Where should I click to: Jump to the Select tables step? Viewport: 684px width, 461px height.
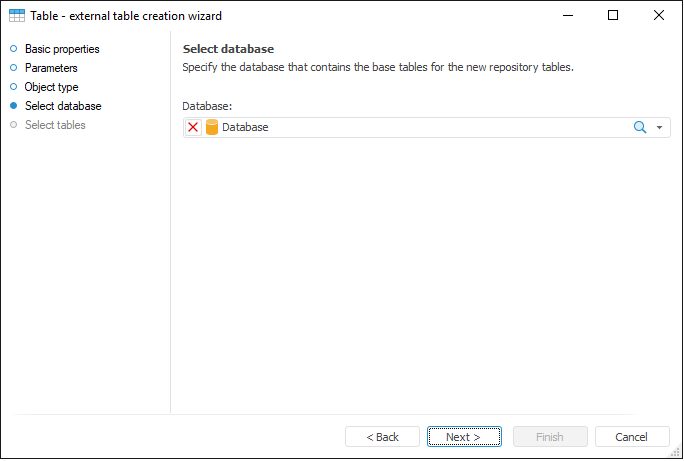[55, 125]
